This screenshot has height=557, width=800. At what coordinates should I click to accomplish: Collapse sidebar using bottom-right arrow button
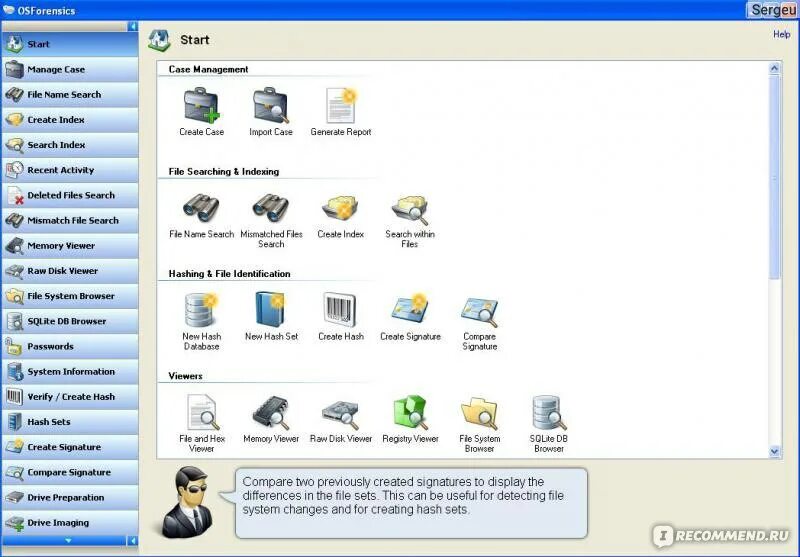pyautogui.click(x=133, y=541)
